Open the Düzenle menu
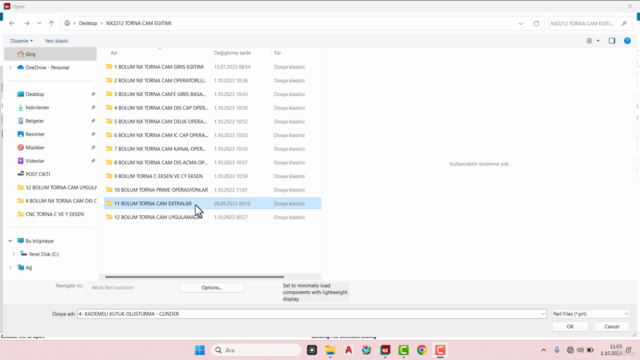640x360 pixels. tap(21, 41)
